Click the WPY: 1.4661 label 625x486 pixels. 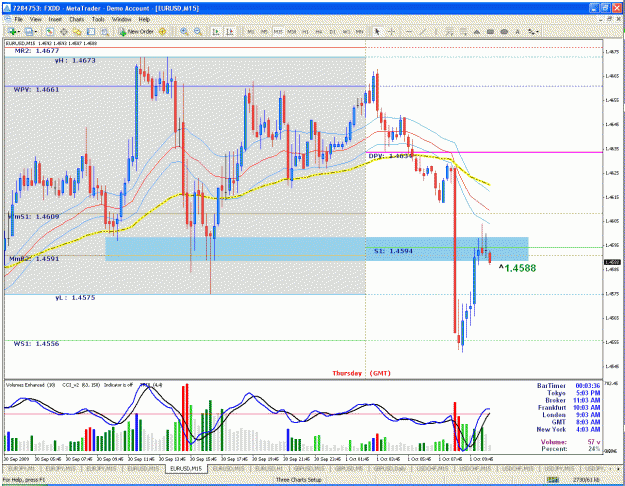point(36,90)
